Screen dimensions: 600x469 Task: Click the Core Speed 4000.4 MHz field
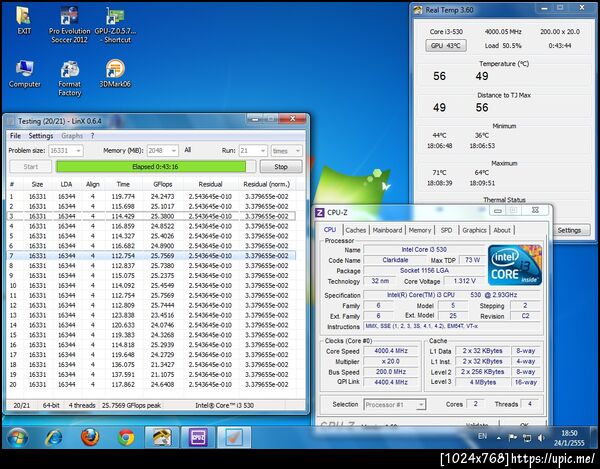point(391,351)
